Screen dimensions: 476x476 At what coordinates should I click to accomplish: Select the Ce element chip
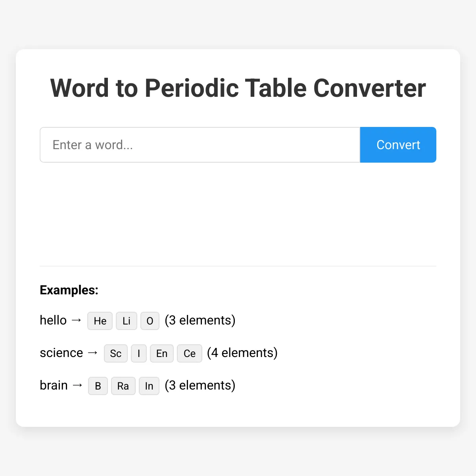pos(190,353)
